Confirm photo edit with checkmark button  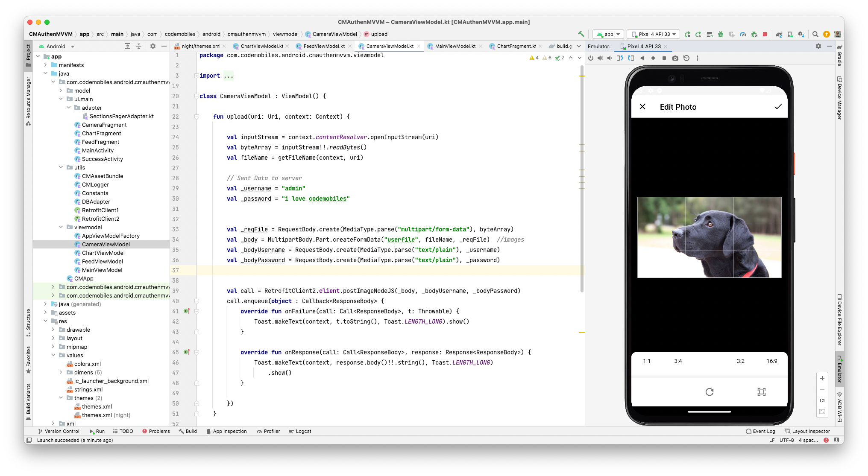778,107
